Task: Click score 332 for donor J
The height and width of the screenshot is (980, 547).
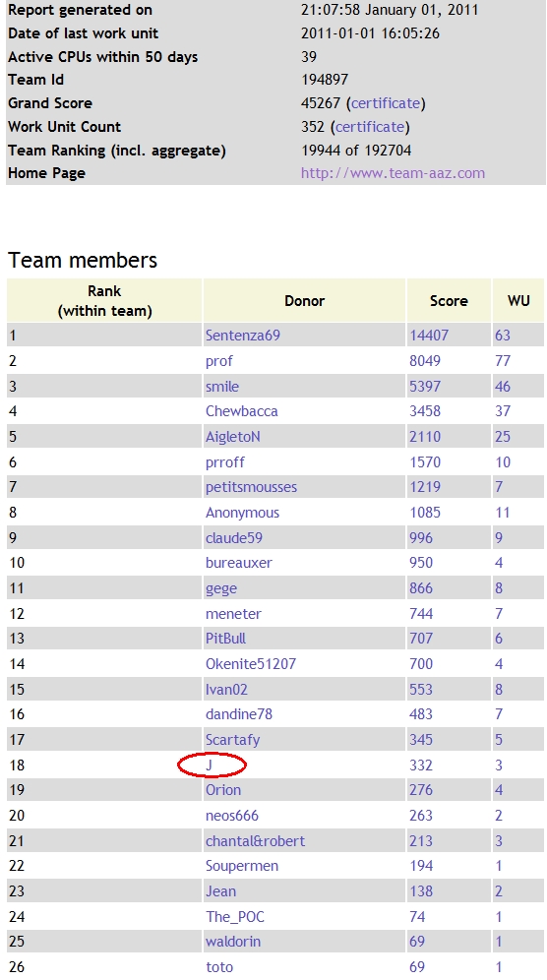Action: point(421,765)
